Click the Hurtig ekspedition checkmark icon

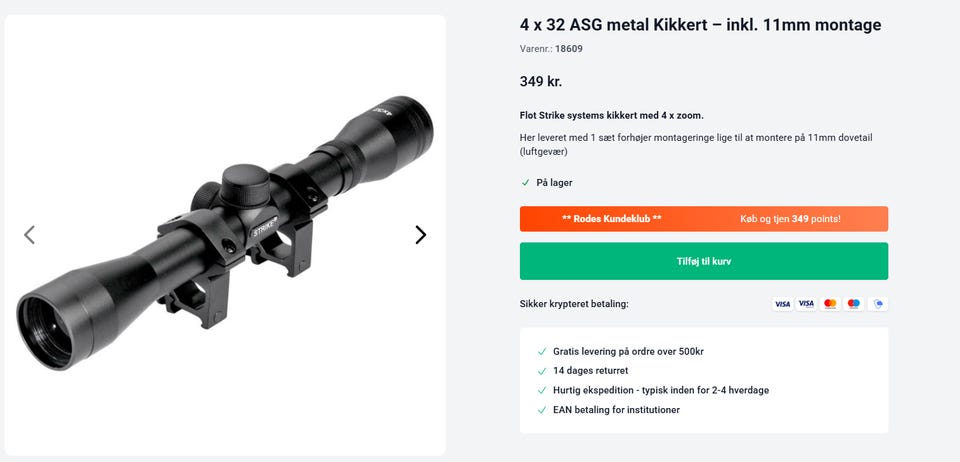click(542, 390)
